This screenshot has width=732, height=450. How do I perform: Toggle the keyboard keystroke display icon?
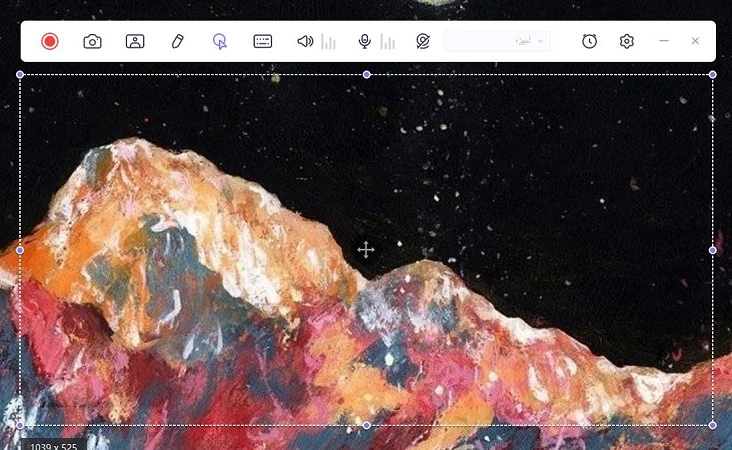point(262,41)
